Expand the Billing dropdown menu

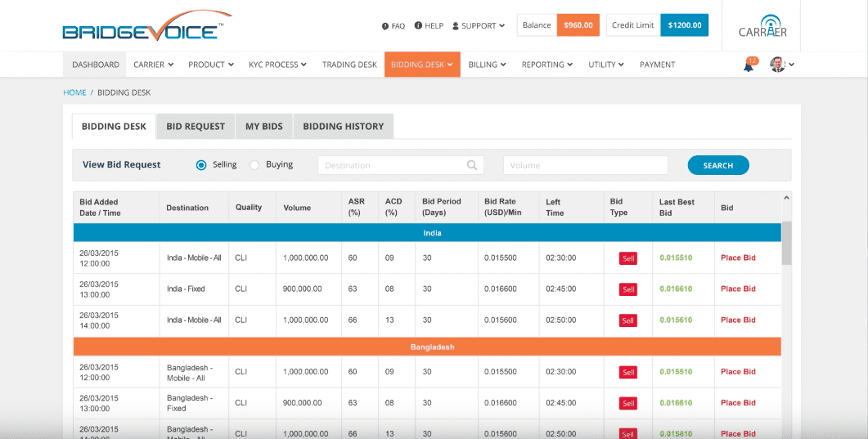point(488,65)
